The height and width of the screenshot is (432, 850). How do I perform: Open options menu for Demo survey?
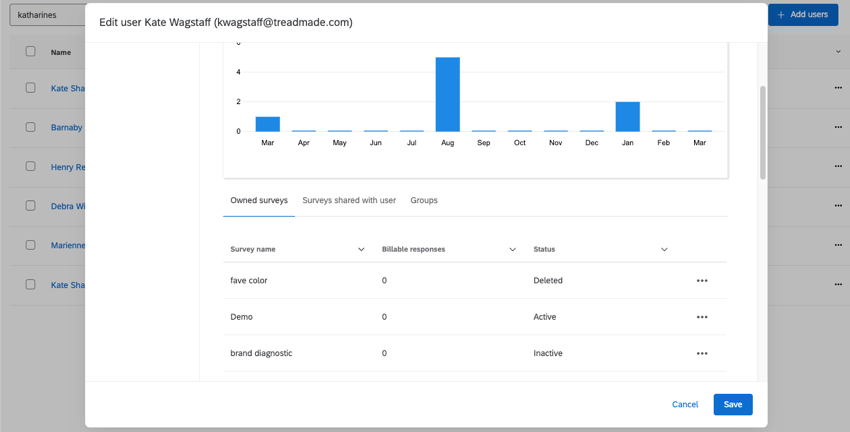point(702,317)
